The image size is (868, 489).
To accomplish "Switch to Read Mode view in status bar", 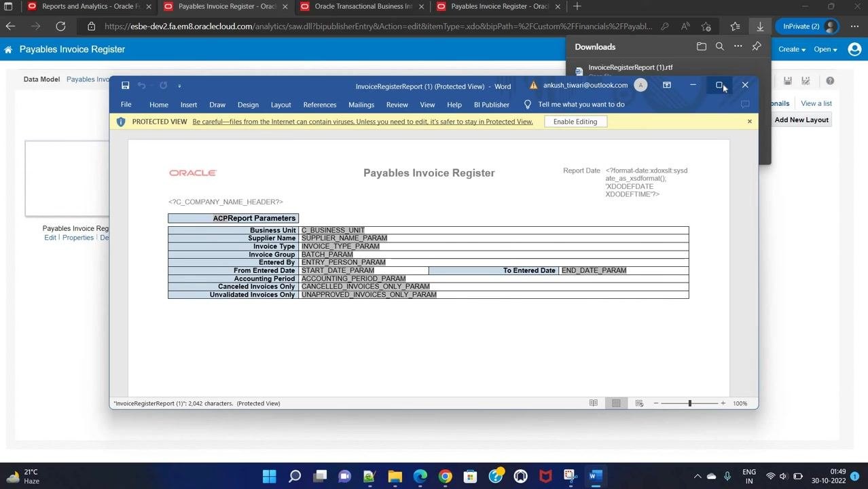I will pyautogui.click(x=594, y=403).
